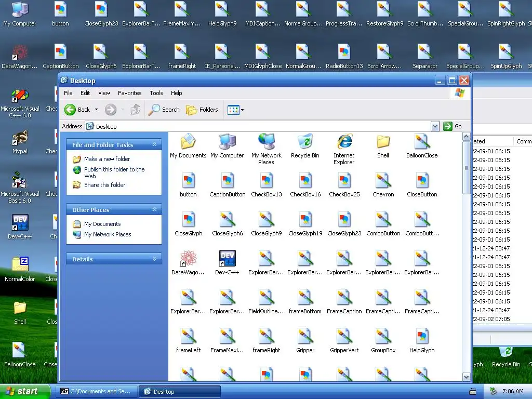
Task: Click NormalColor archive on the desktop
Action: [20, 270]
